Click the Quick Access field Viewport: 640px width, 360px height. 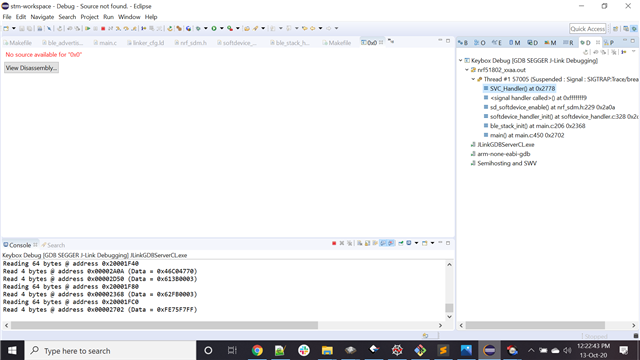coord(587,29)
